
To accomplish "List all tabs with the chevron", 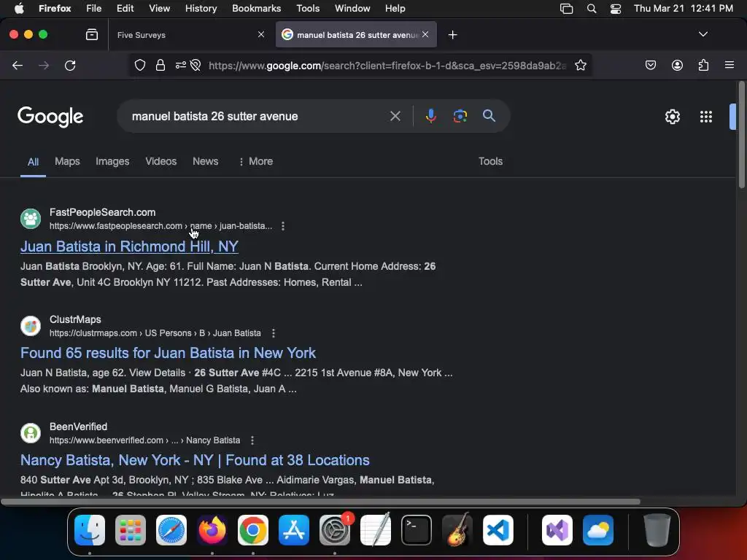I will (x=703, y=34).
